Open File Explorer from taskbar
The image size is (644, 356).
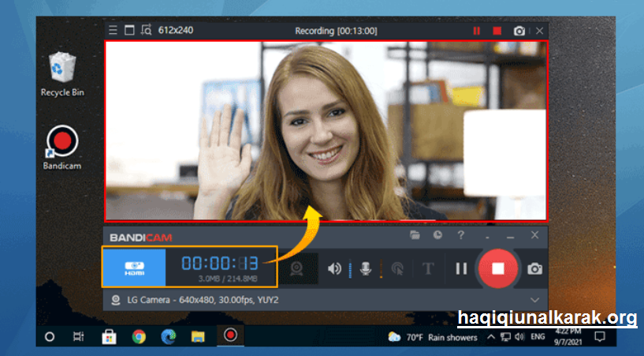[198, 337]
